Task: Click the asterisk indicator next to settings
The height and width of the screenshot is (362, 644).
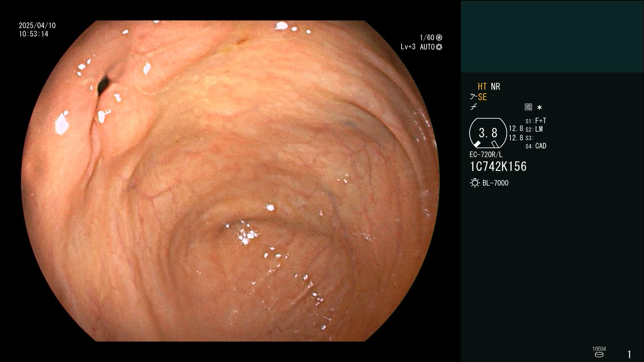Action: click(x=539, y=107)
